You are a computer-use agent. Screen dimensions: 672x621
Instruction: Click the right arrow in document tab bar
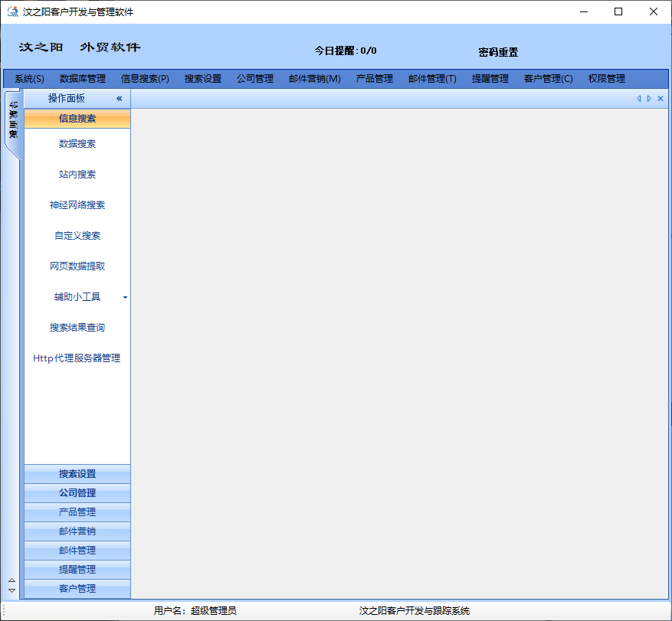point(649,99)
